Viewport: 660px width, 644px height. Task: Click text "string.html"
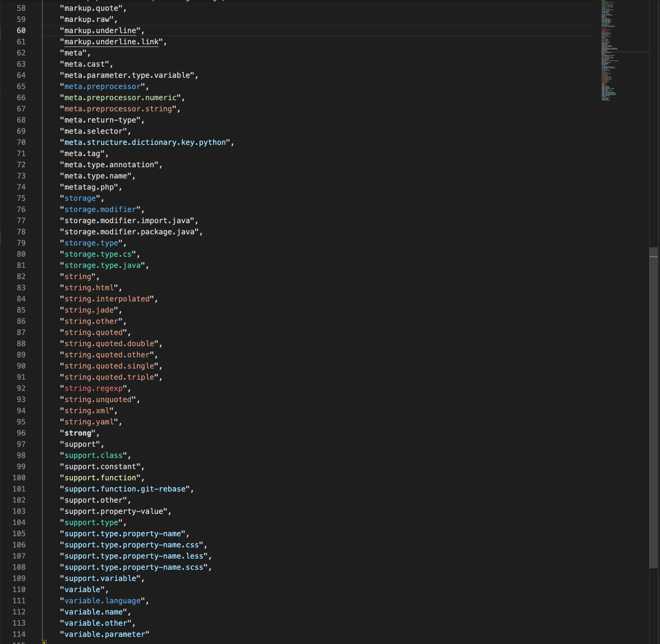click(89, 288)
